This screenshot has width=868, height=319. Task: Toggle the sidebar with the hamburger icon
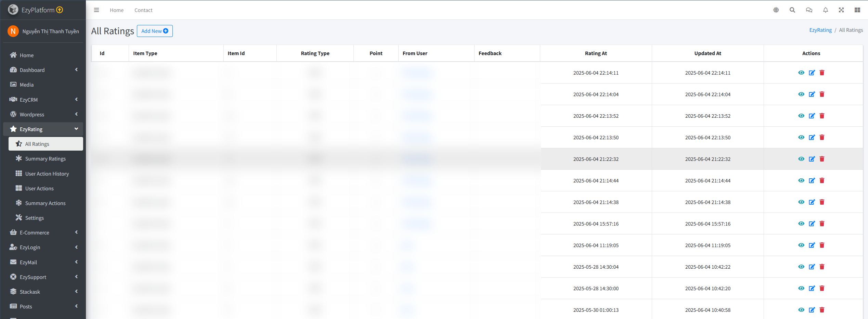(x=96, y=10)
